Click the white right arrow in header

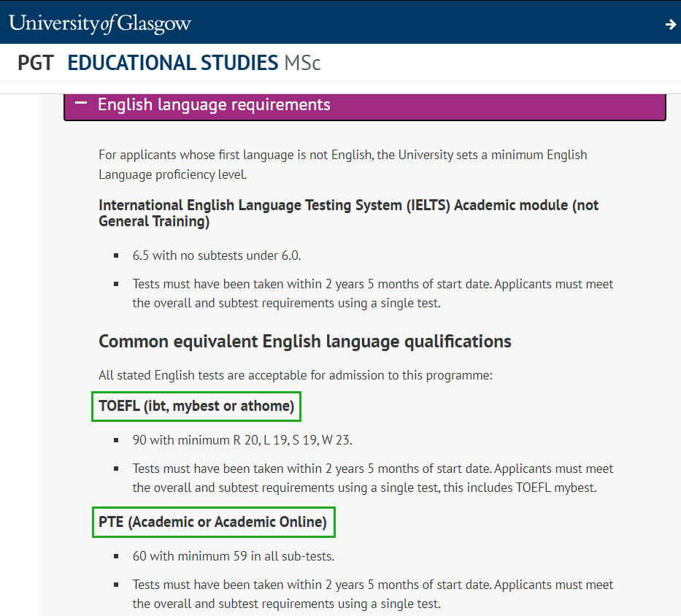670,24
